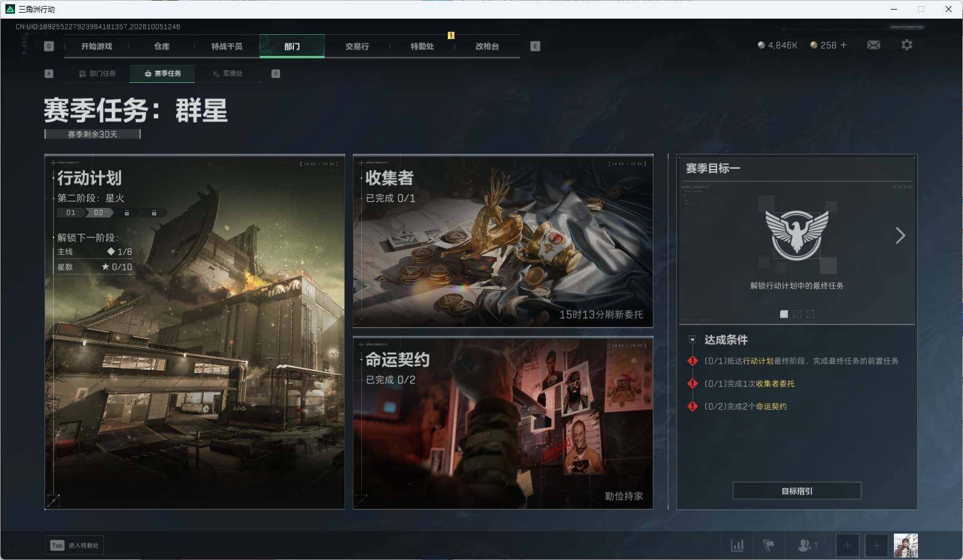The height and width of the screenshot is (560, 963).
Task: Open the mail envelope icon
Action: point(873,45)
